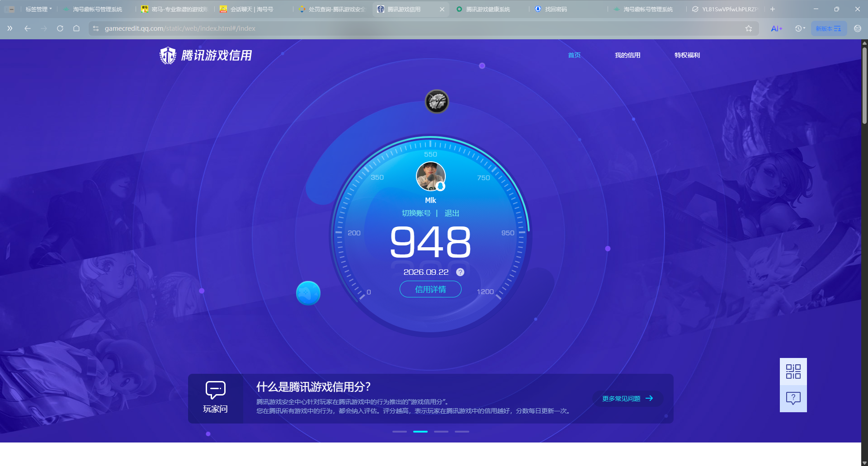Open 我的信用 in the top navigation
The height and width of the screenshot is (466, 868).
coord(627,55)
